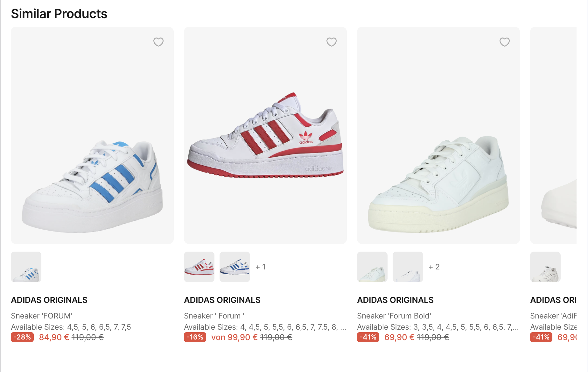
Task: Open the cream Forum Bold sneaker image
Action: (438, 135)
